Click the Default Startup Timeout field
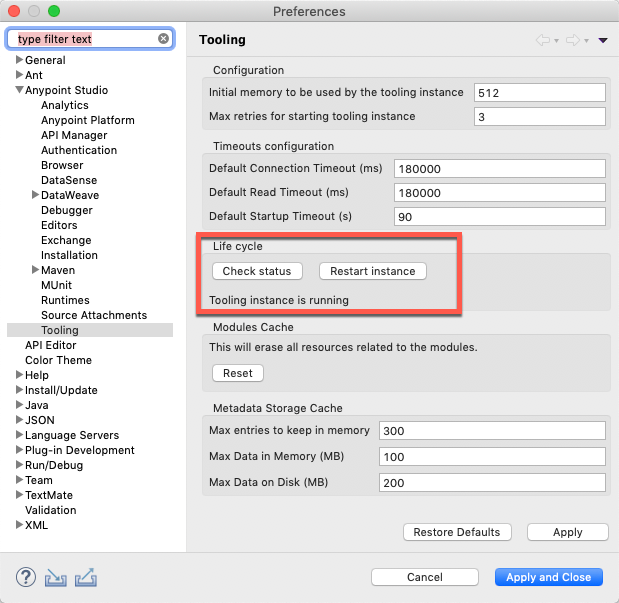The height and width of the screenshot is (603, 619). point(500,216)
